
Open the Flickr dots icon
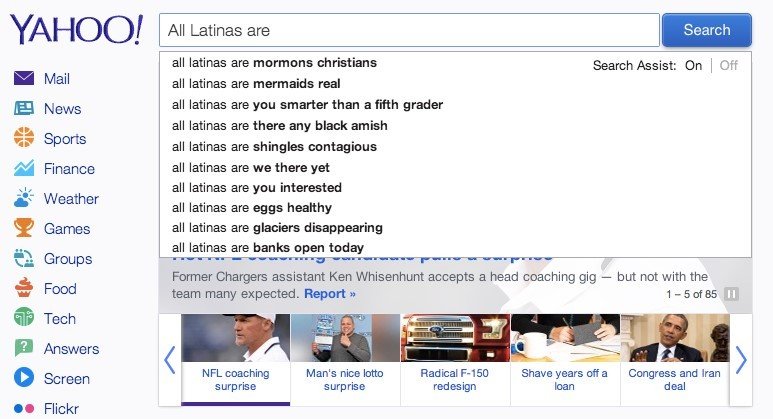pos(24,408)
